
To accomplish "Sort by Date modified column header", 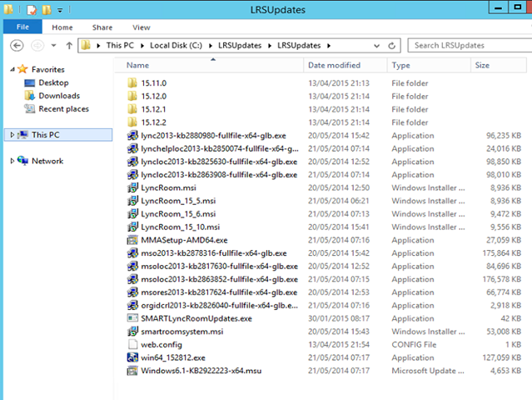I will point(333,65).
